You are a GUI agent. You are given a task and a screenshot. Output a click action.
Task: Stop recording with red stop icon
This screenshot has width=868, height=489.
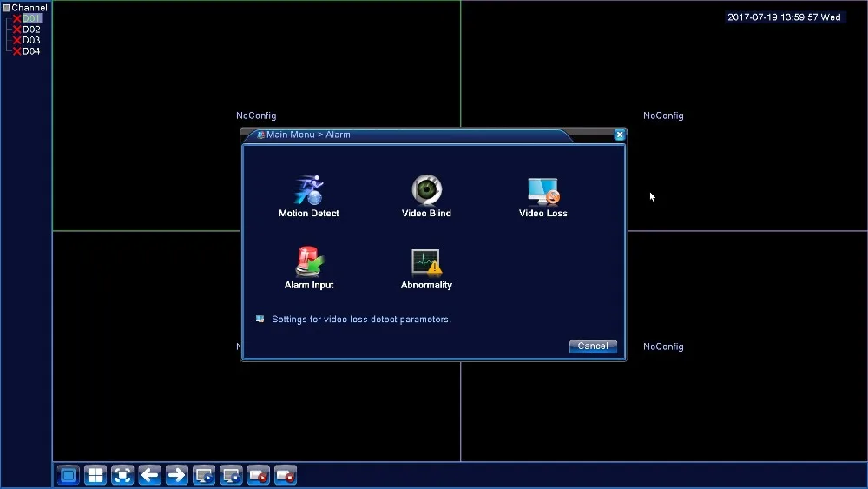286,475
